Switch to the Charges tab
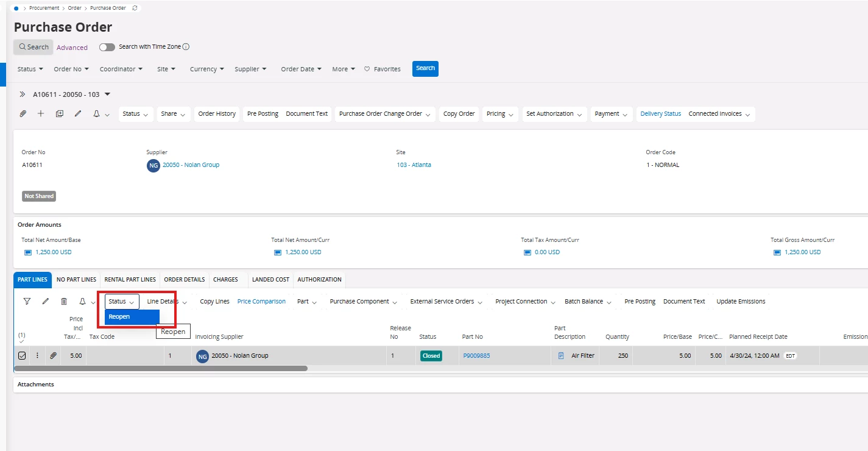The height and width of the screenshot is (451, 868). click(x=225, y=280)
